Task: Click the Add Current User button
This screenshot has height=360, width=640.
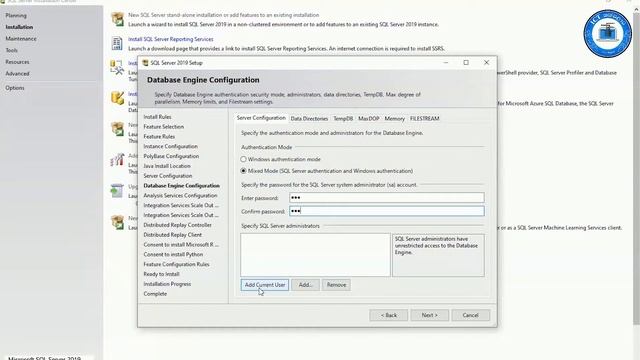Action: (265, 285)
